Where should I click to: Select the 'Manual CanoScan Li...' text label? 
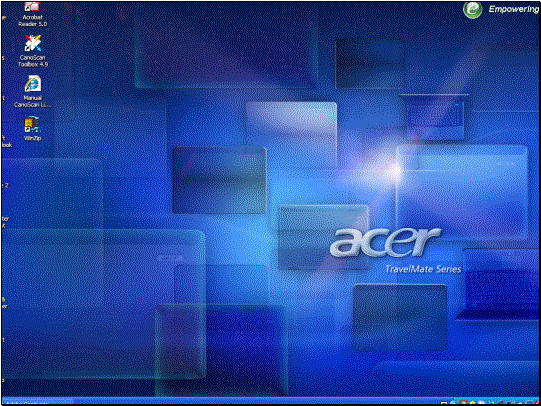(33, 101)
